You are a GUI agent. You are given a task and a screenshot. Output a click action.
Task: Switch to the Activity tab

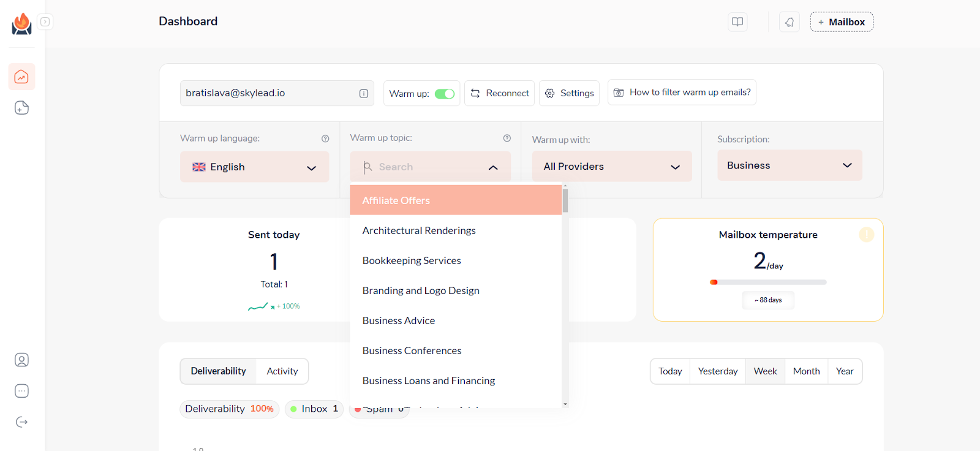[x=282, y=371]
